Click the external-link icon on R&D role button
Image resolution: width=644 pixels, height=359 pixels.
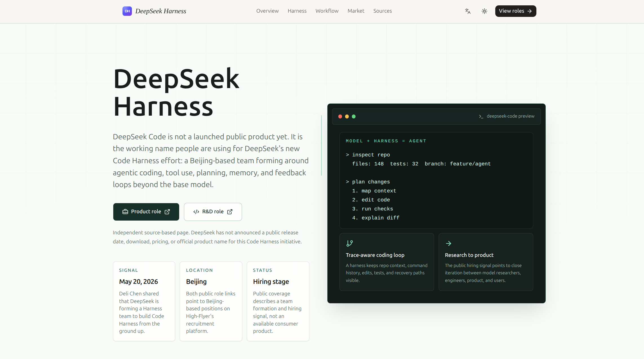[x=230, y=212]
